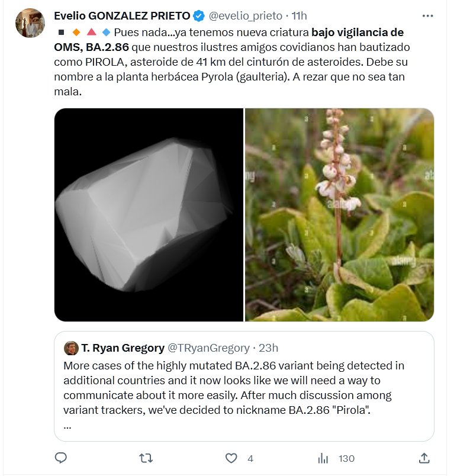Open the three-dot more options menu
Screen dimensions: 457x476
click(x=427, y=15)
